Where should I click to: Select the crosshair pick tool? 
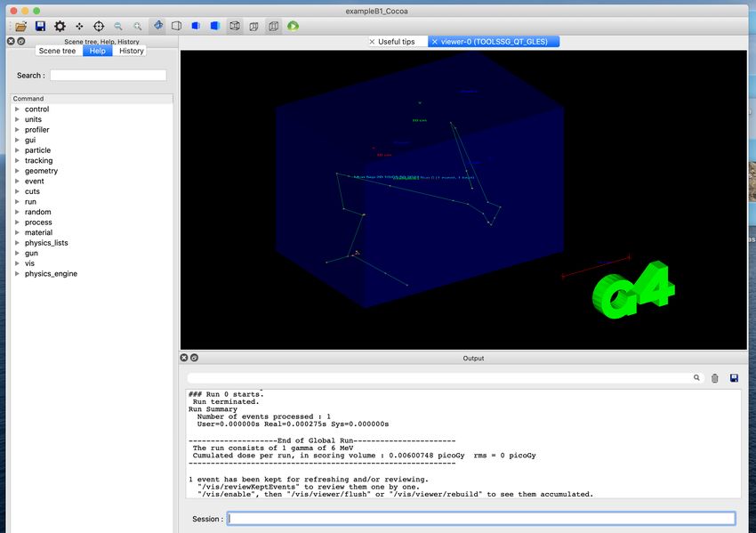[x=99, y=26]
